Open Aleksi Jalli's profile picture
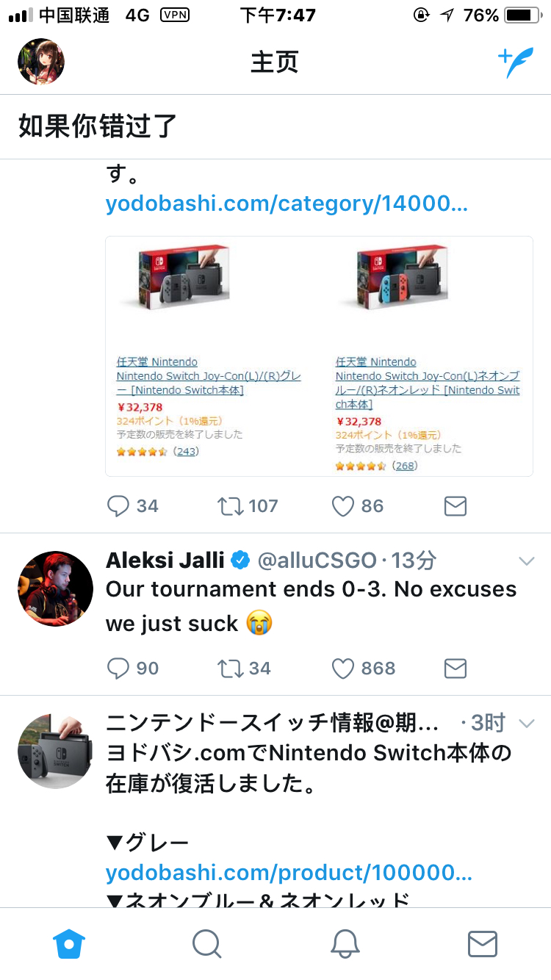The height and width of the screenshot is (980, 551). tap(55, 588)
